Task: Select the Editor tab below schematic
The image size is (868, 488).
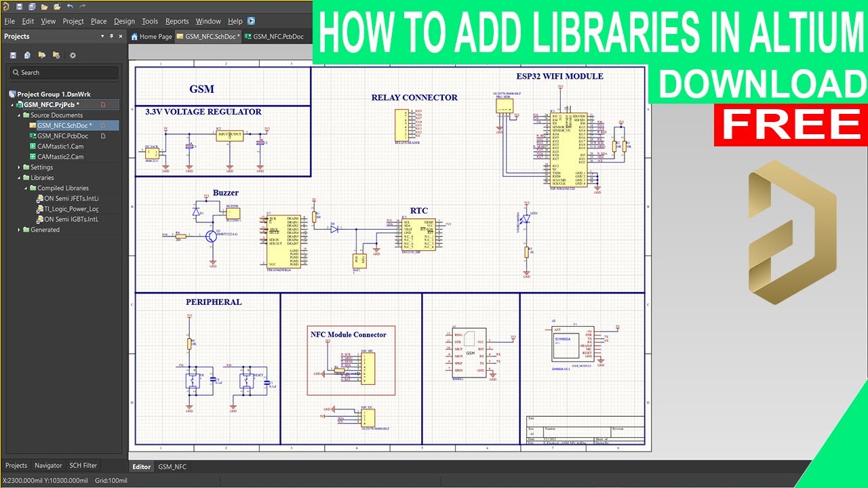Action: (141, 467)
